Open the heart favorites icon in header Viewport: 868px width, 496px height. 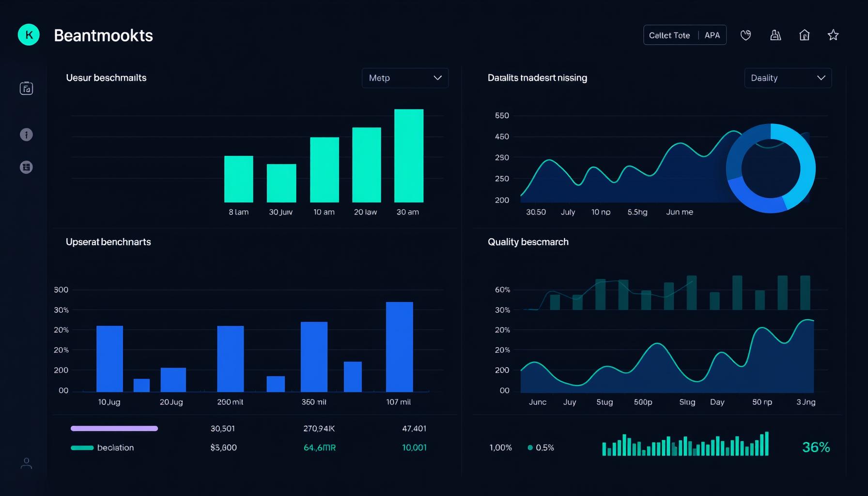tap(745, 35)
